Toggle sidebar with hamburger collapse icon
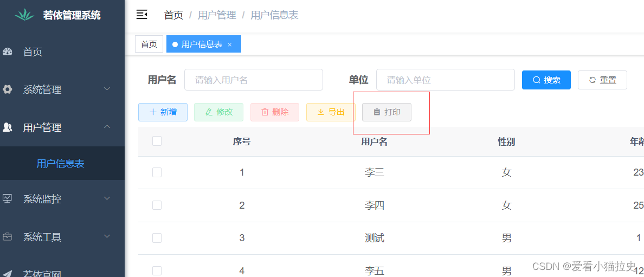This screenshot has height=277, width=644. (141, 15)
